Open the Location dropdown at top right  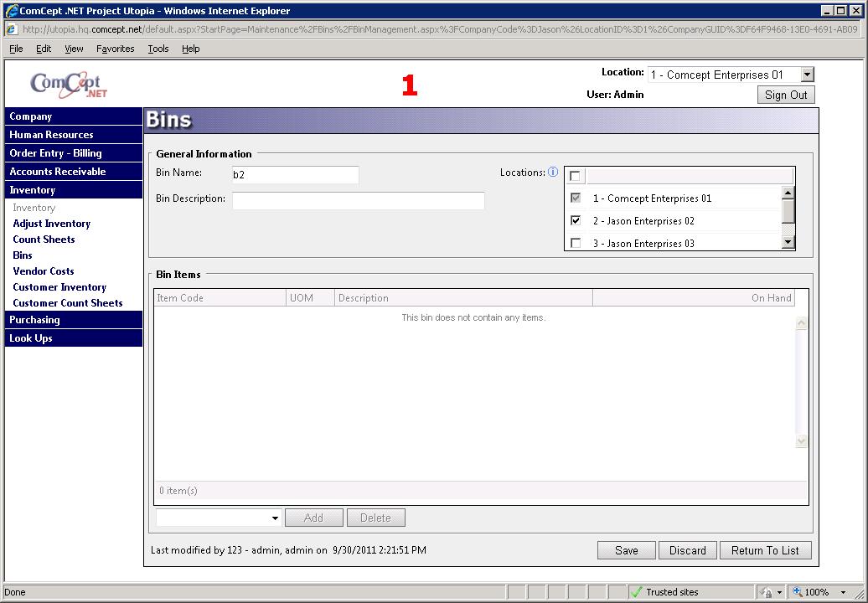click(x=807, y=75)
